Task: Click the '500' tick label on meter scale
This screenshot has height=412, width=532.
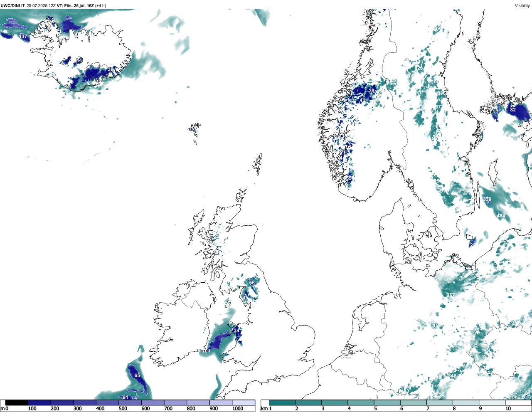Action: click(123, 409)
